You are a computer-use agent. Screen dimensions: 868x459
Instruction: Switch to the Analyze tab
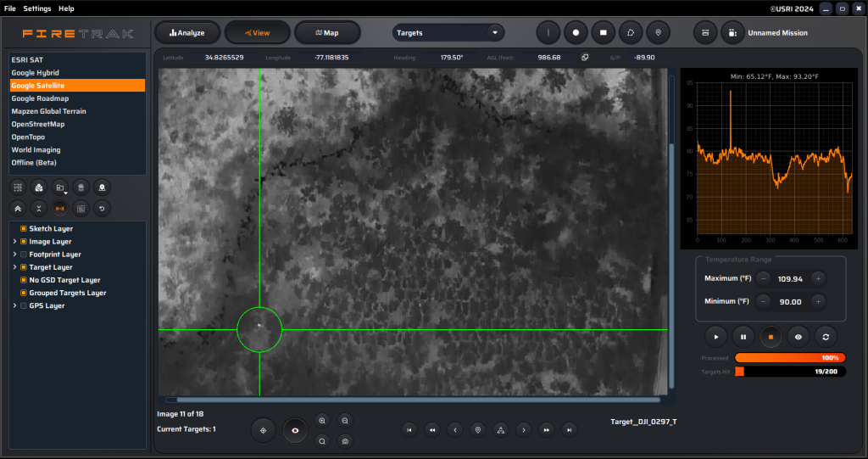tap(186, 33)
